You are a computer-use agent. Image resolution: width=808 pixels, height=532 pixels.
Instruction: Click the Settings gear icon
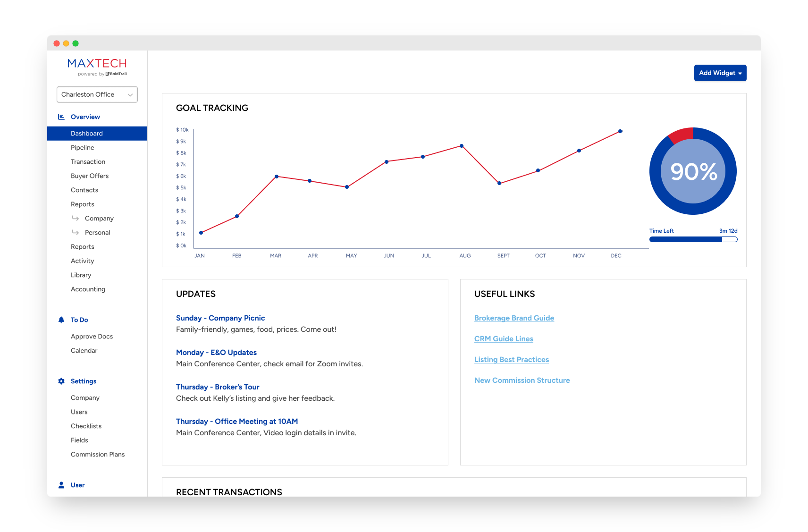tap(61, 381)
